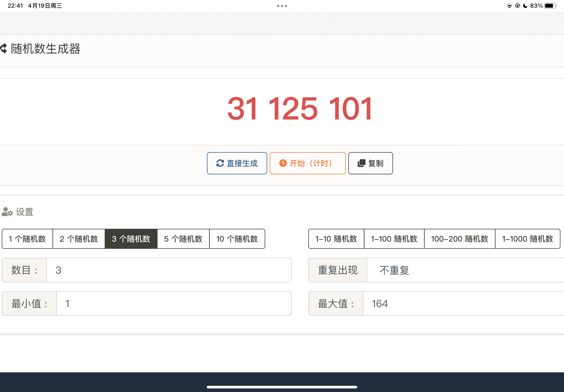
Task: Select 10 个随机数 preset
Action: click(237, 239)
